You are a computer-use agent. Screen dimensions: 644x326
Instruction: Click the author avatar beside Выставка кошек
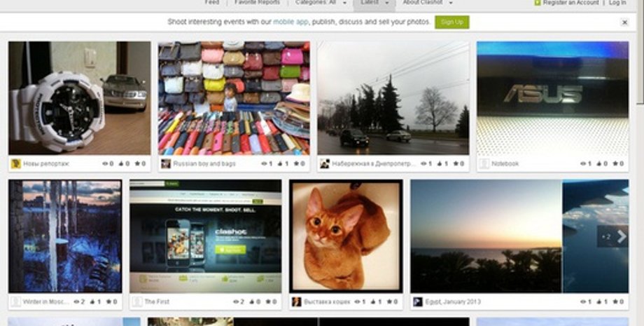pos(296,301)
